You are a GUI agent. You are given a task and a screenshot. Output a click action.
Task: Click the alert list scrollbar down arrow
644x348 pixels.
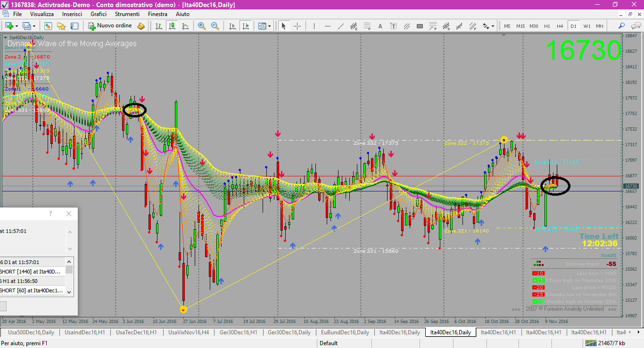[x=69, y=292]
